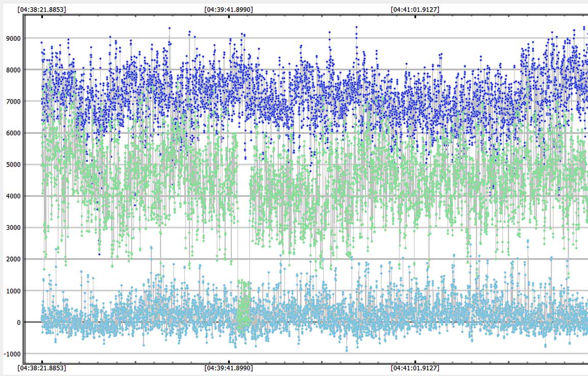This screenshot has height=376, width=588.
Task: Click the bottom timestamp label 04:41:01.9127
Action: point(415,368)
